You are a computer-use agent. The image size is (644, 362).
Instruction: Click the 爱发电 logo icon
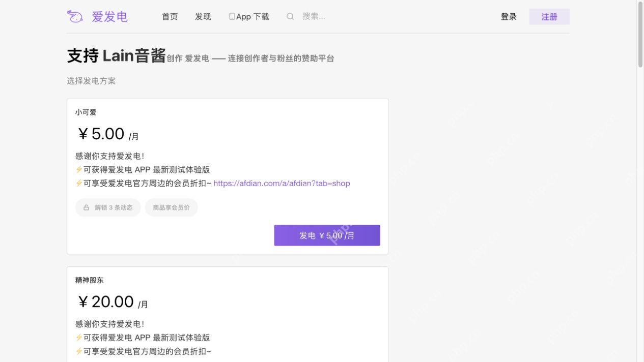click(x=75, y=17)
